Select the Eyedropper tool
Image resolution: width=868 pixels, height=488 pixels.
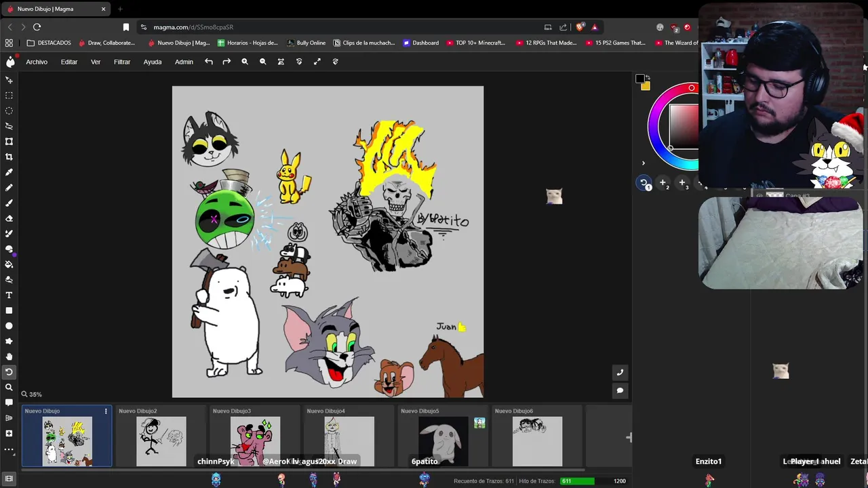click(9, 172)
